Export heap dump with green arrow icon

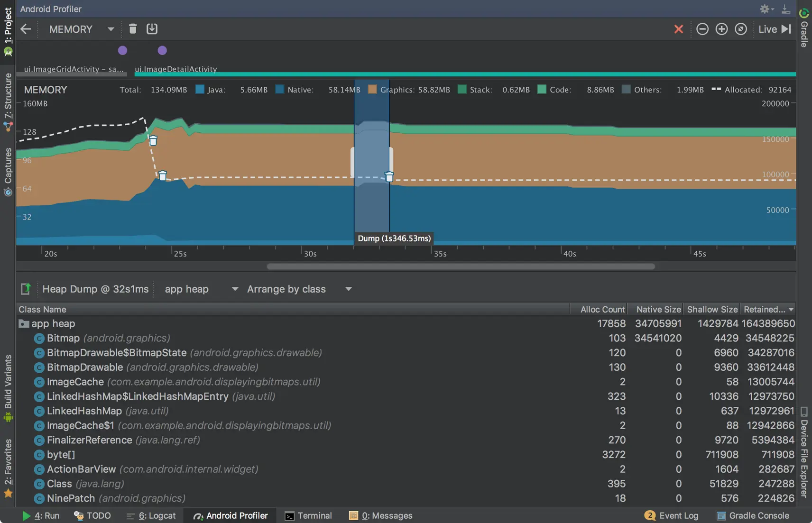(x=26, y=289)
